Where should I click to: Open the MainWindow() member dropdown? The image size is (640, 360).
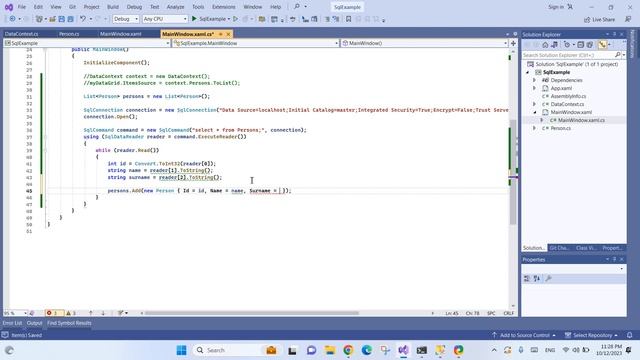click(x=424, y=43)
